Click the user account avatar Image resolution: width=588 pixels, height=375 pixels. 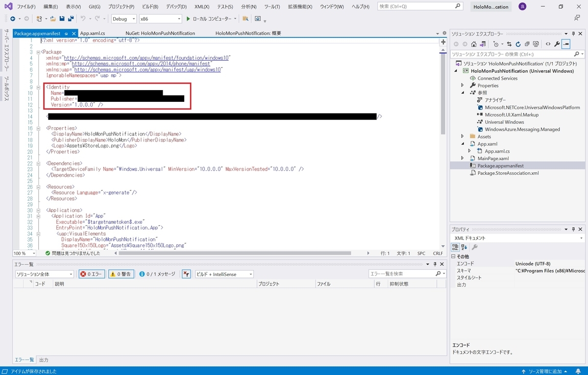[523, 6]
